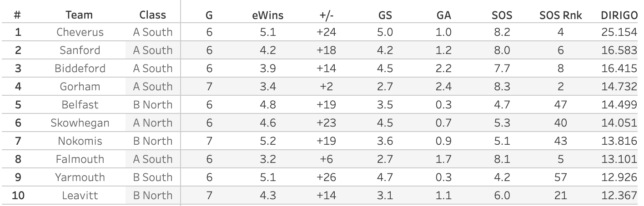The image size is (644, 206).
Task: Click the Team column header
Action: coord(79,15)
